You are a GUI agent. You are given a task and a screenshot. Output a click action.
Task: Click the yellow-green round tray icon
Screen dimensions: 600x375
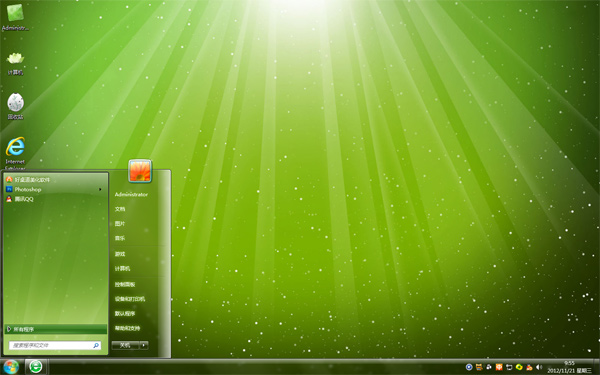coord(519,367)
